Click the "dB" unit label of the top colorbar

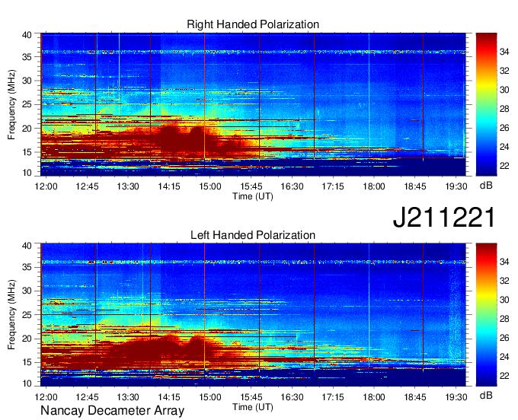(x=486, y=186)
